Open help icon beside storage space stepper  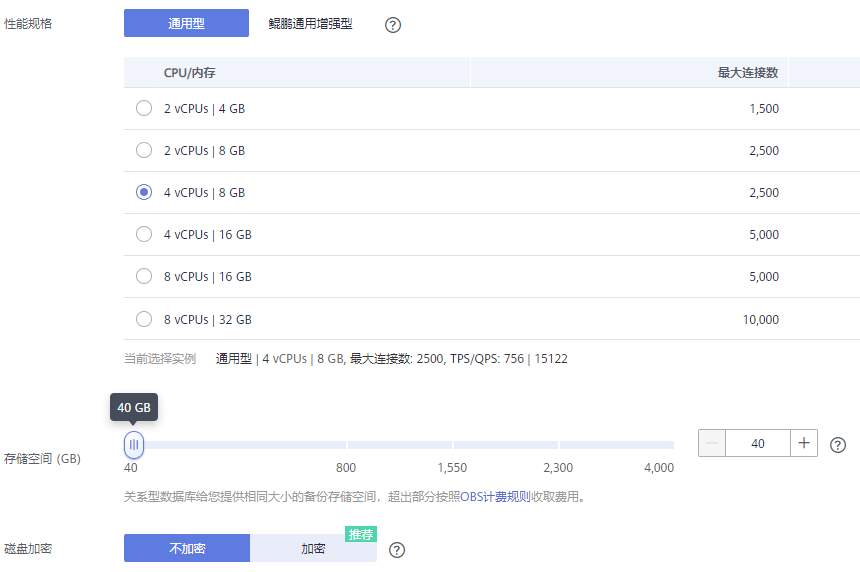838,445
